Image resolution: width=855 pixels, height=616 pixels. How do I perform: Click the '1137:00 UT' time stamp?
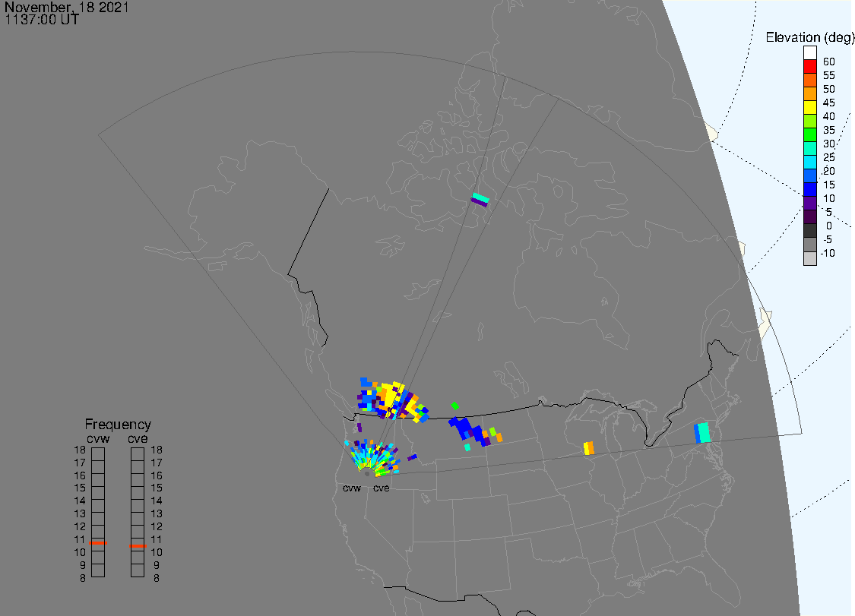(42, 20)
